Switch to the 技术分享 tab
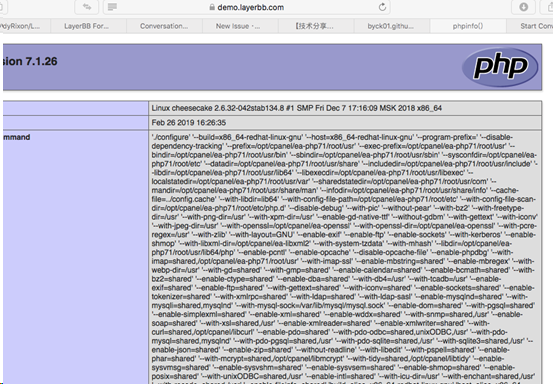The image size is (553, 384). 316,26
